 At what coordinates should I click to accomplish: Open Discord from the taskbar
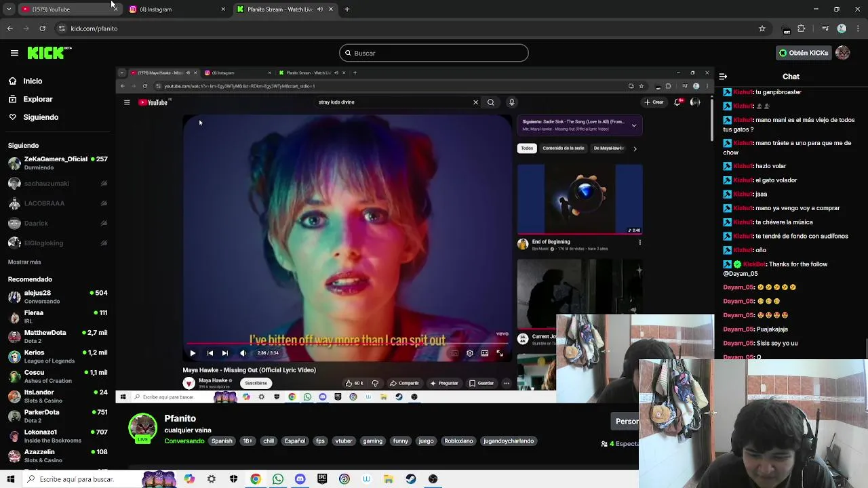click(x=300, y=479)
